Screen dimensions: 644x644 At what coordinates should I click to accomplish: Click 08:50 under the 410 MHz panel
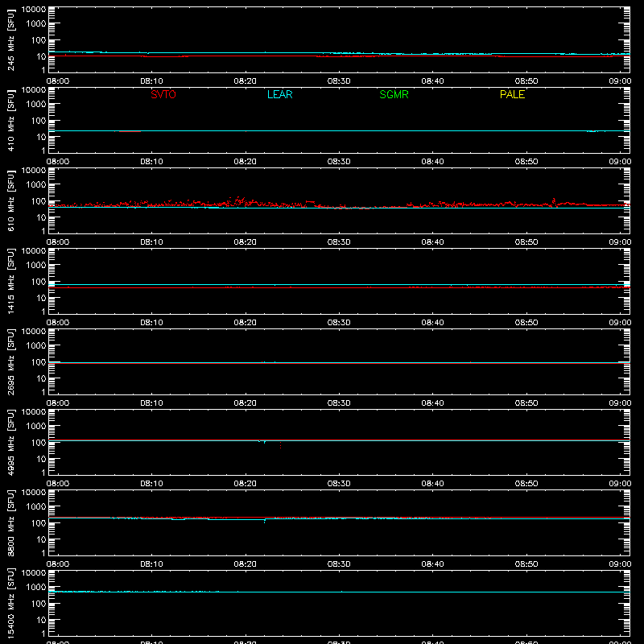[x=526, y=162]
